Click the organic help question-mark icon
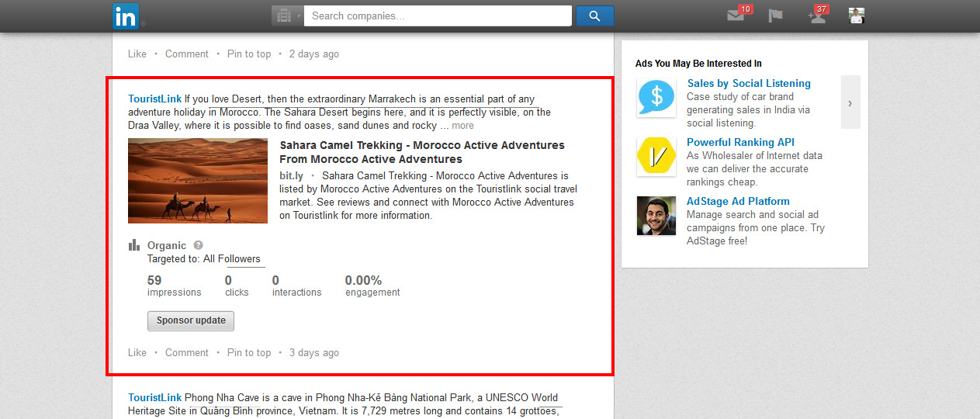This screenshot has width=980, height=419. 198,245
